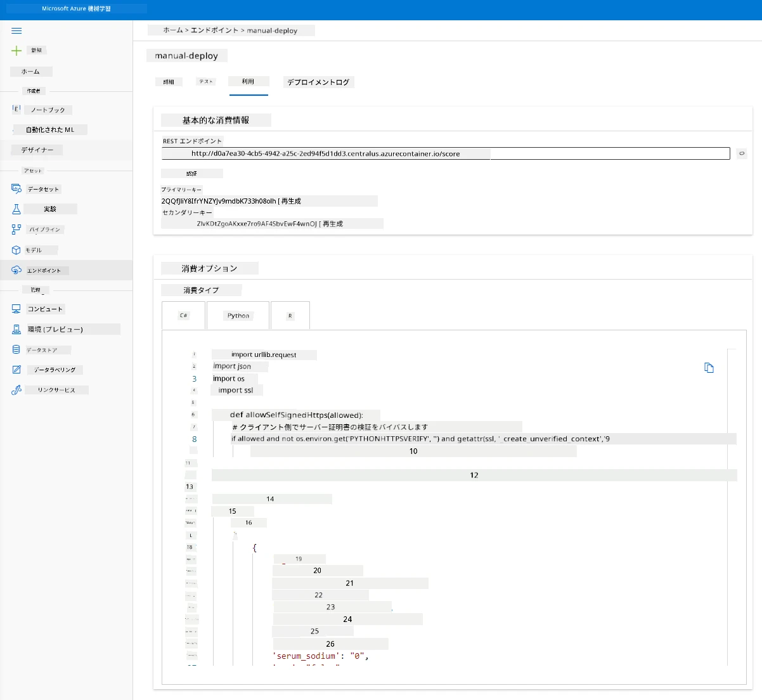The image size is (762, 700).
Task: Click the 消費タイプ label
Action: click(201, 290)
